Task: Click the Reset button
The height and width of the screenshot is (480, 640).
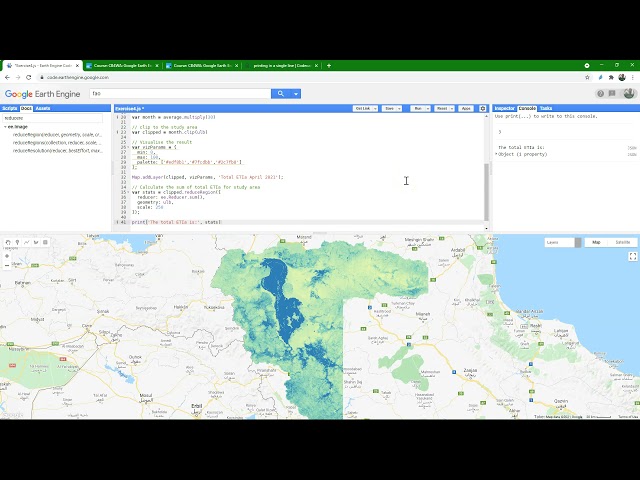Action: coord(442,108)
